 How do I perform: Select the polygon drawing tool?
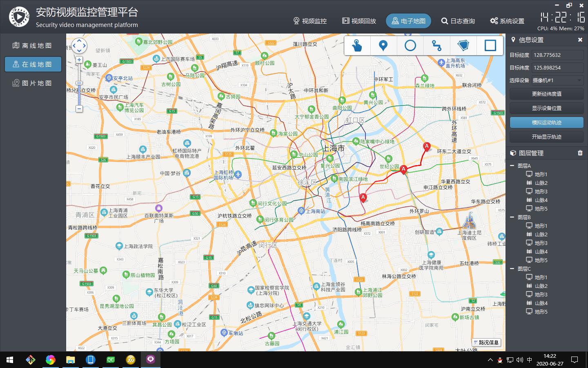[x=463, y=45]
